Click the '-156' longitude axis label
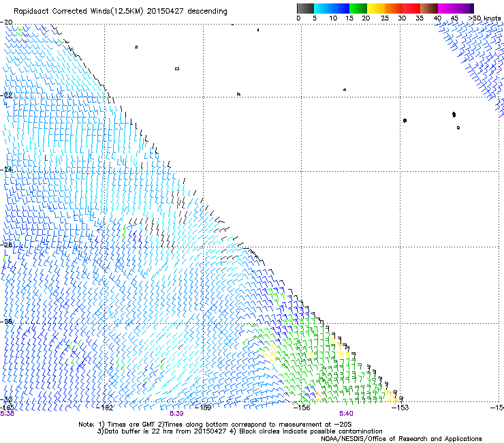The width and height of the screenshot is (504, 443). click(x=302, y=408)
